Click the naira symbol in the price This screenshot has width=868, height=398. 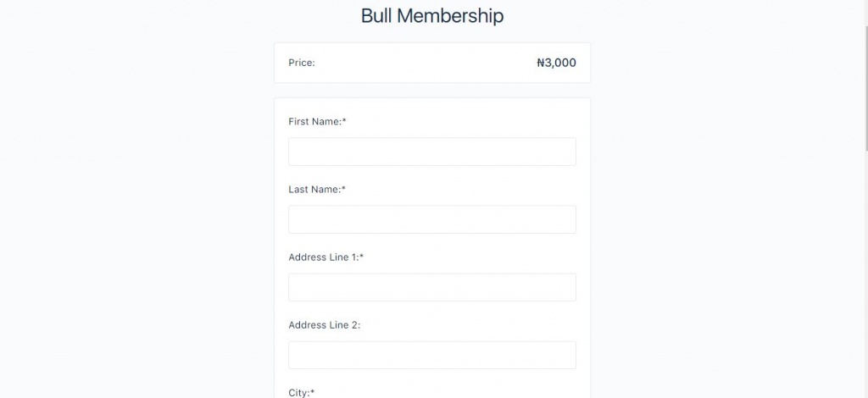(541, 63)
